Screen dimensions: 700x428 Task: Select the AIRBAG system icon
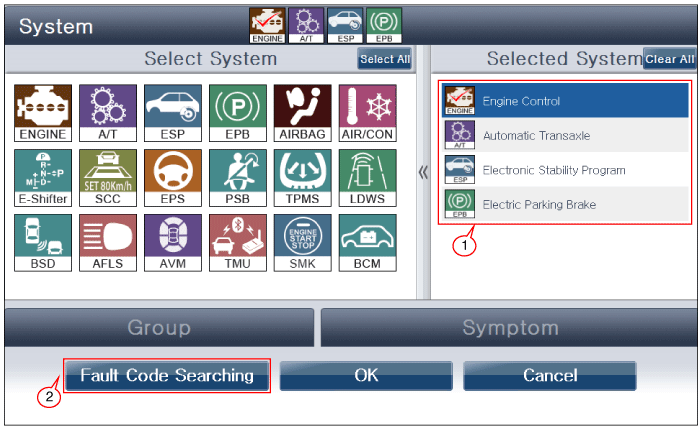click(x=303, y=113)
